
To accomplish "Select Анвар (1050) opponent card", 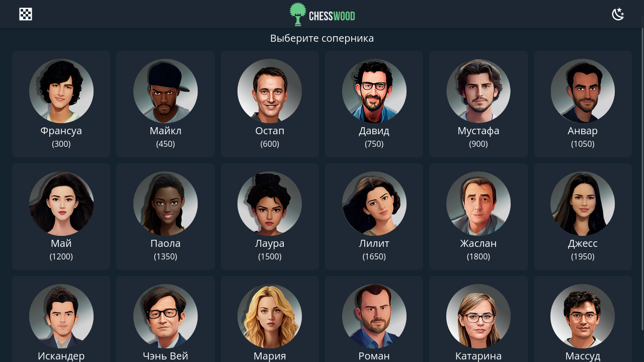I will (x=583, y=104).
